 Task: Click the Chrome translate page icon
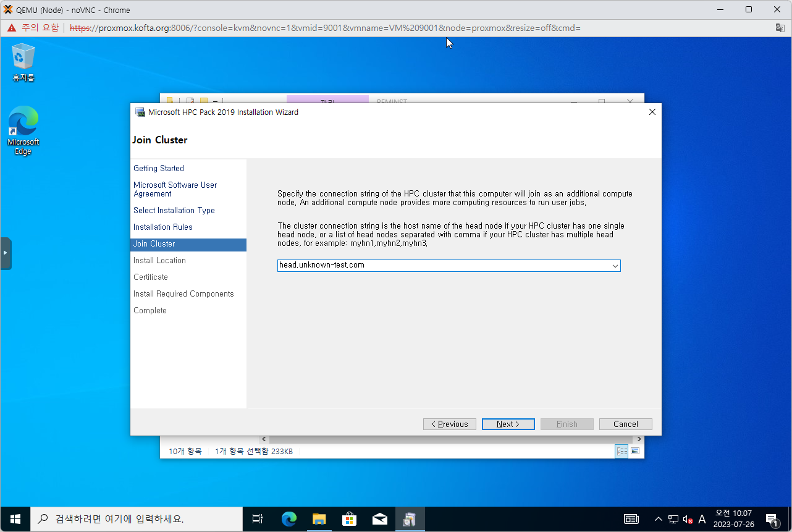coord(780,28)
